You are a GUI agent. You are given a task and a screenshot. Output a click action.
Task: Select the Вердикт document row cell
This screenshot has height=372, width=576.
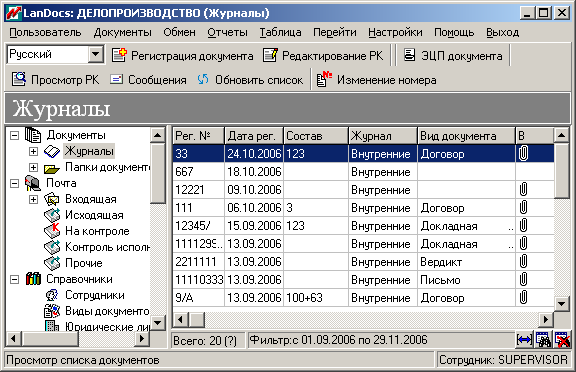point(466,262)
